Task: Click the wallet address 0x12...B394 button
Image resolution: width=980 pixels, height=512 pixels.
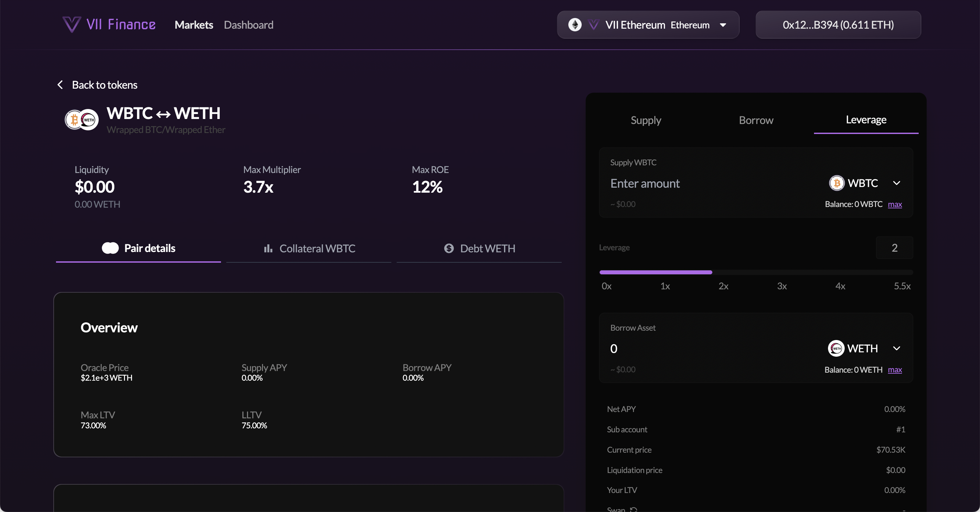Action: tap(838, 25)
